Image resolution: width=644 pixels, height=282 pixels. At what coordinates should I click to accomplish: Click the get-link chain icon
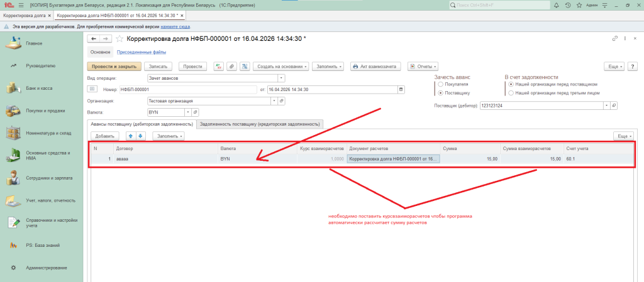614,39
